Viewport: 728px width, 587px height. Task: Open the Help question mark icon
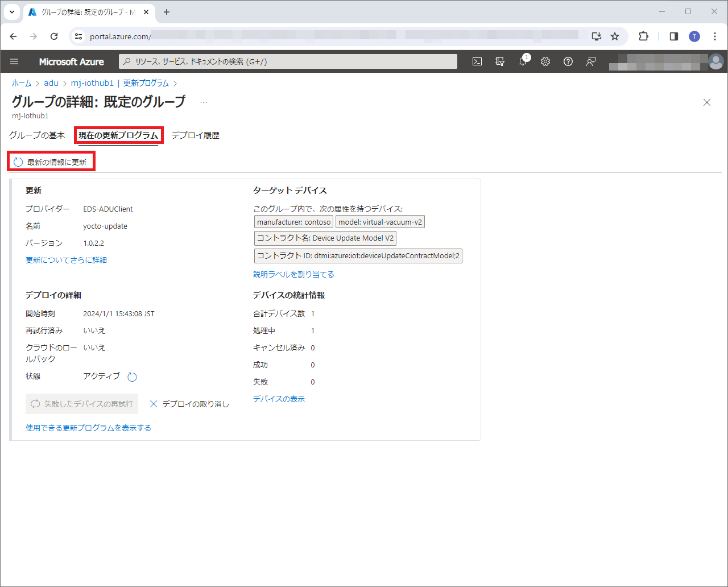pos(568,61)
